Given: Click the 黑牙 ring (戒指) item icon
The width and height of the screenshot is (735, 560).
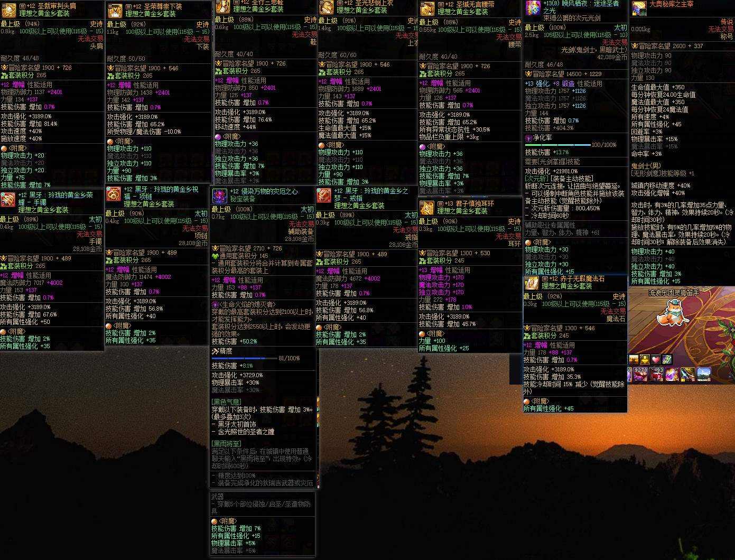Looking at the screenshot, I should (x=324, y=195).
